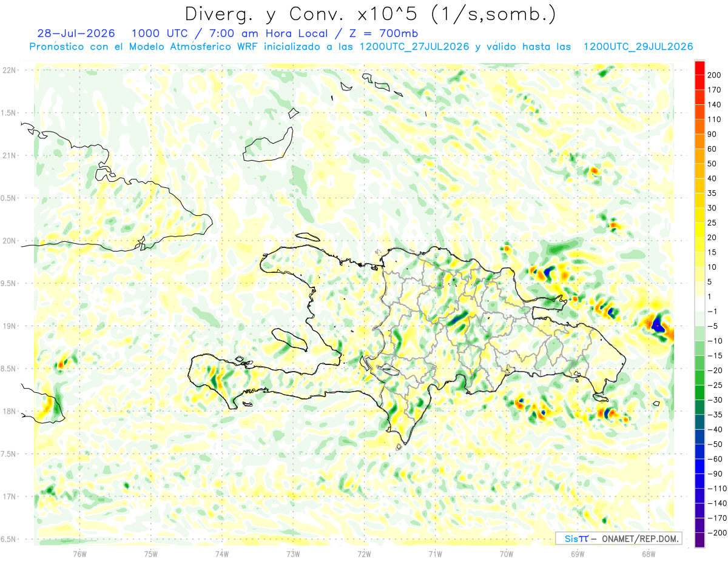Click the colorbar value "-200"

point(717,532)
